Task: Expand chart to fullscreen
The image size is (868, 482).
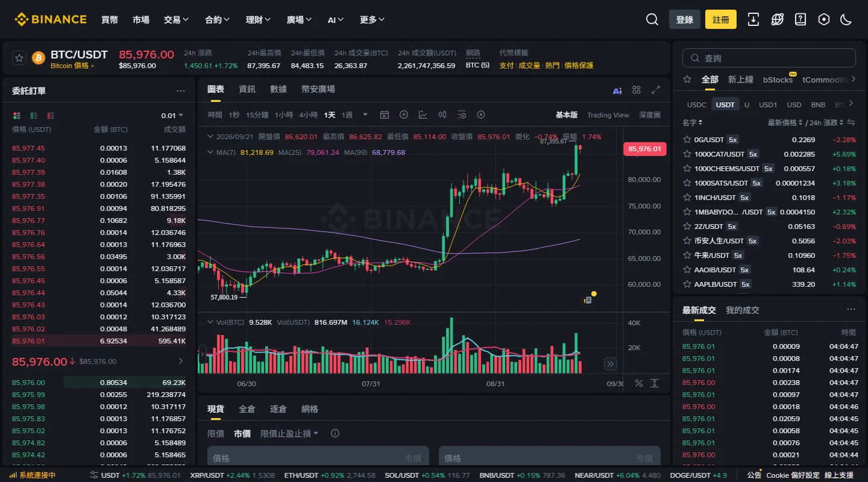Action: click(656, 90)
